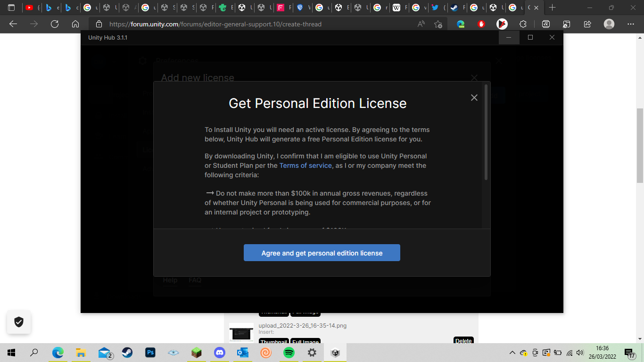Screen dimensions: 644x362
Task: Open Outlook from the taskbar
Action: coord(243,353)
